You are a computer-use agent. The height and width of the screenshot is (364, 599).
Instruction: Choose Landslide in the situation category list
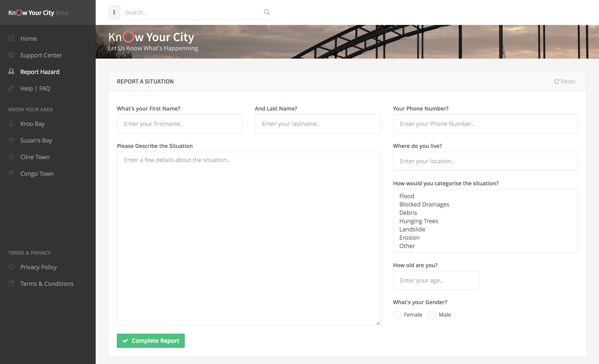(x=412, y=229)
